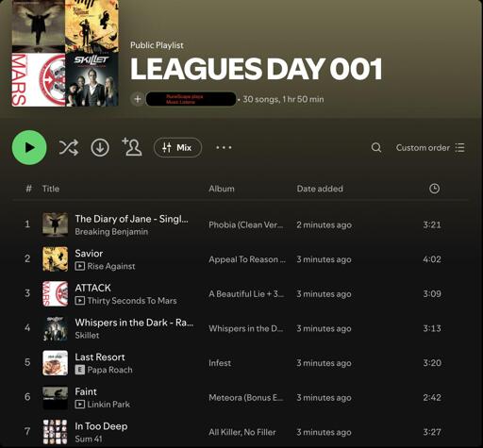This screenshot has height=448, width=483.
Task: Sort tracks by the Title column header
Action: (x=51, y=189)
